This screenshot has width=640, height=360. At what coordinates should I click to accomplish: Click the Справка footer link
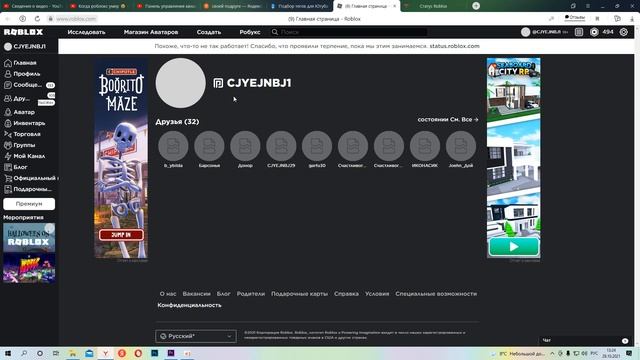pyautogui.click(x=346, y=294)
